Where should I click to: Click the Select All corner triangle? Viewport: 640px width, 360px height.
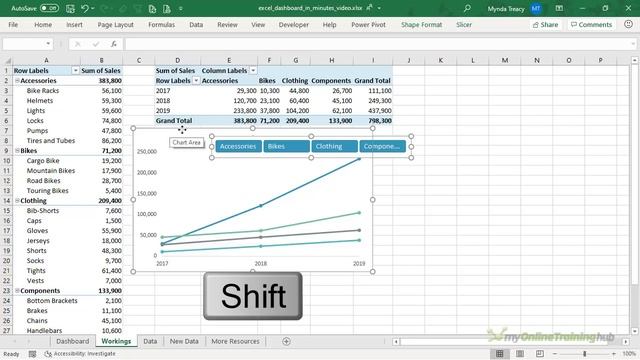[7, 61]
